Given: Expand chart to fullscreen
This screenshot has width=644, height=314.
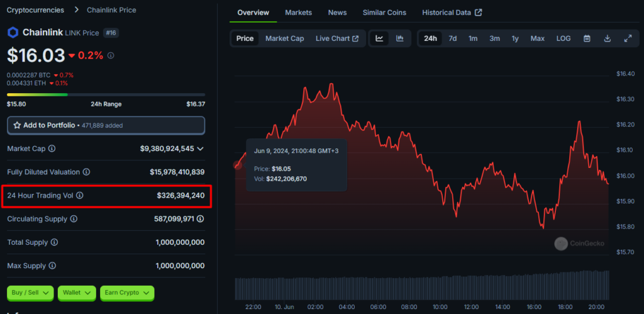Looking at the screenshot, I should point(628,38).
